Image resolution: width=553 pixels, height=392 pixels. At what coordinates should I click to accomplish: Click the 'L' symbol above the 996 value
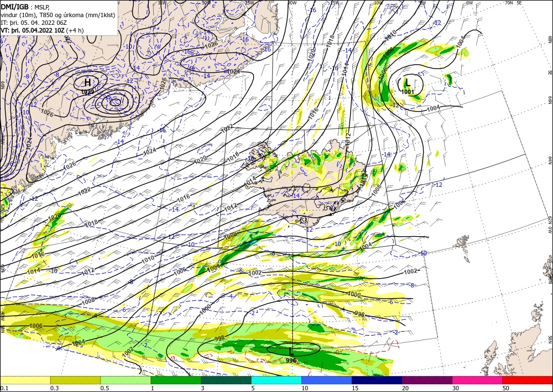(x=291, y=352)
